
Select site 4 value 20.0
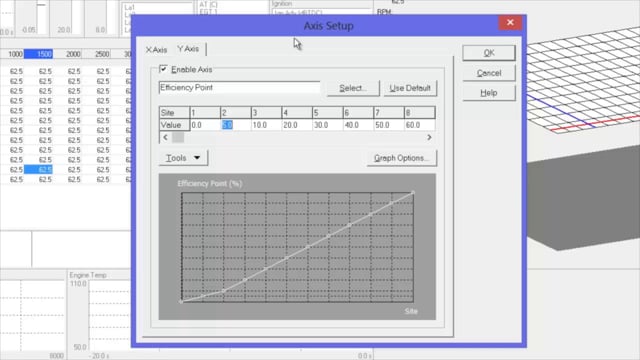pyautogui.click(x=297, y=125)
